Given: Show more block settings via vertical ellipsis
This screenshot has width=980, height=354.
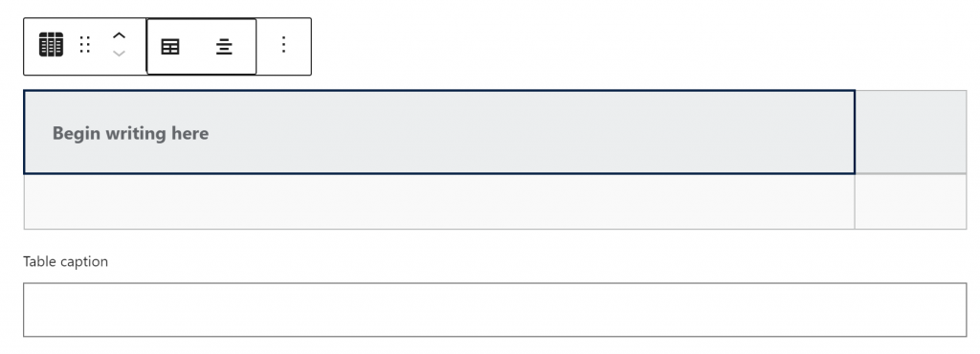Looking at the screenshot, I should coord(283,44).
